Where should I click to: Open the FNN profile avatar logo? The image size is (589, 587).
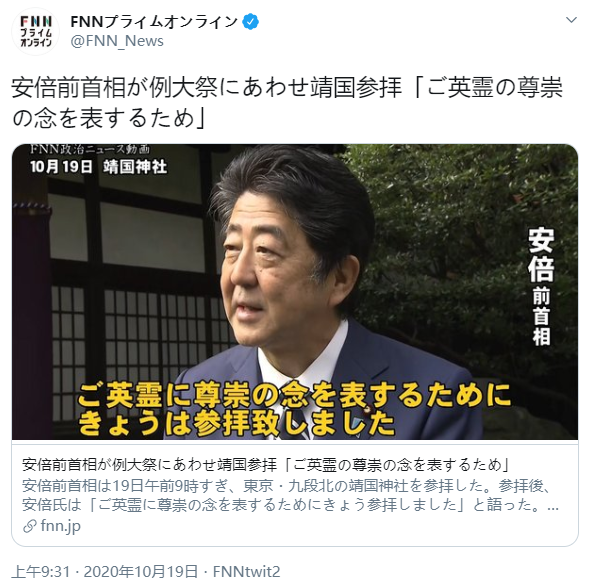[35, 32]
